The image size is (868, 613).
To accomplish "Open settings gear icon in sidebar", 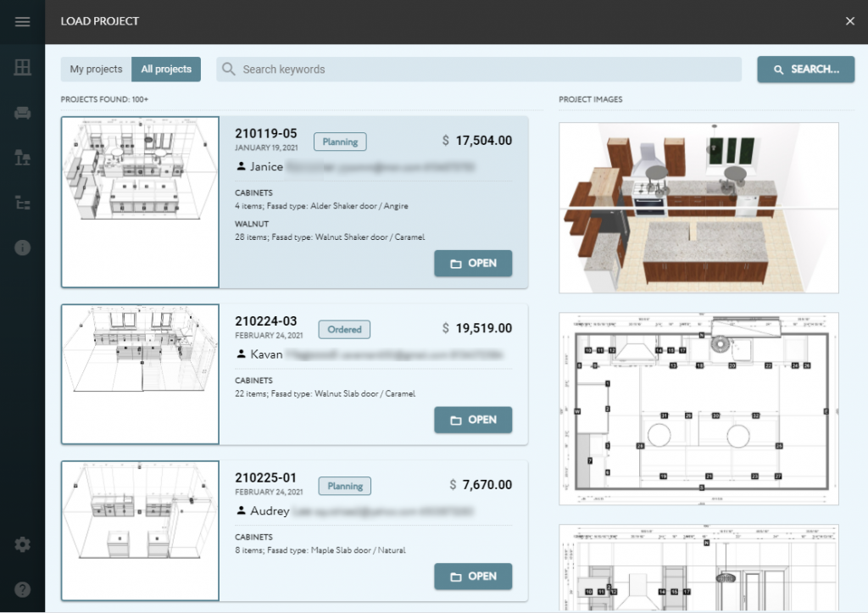I will [22, 544].
